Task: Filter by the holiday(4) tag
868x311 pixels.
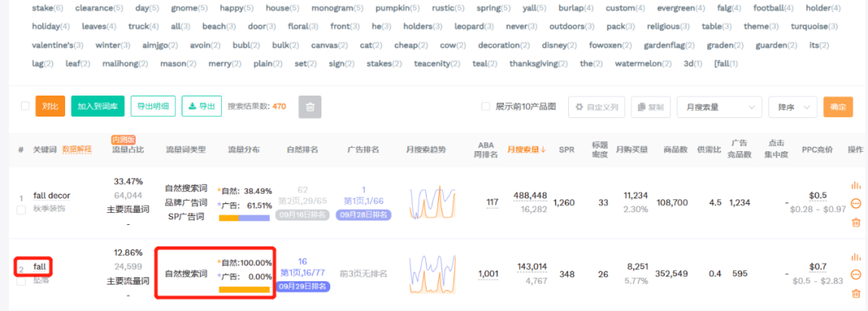Action: pos(51,27)
